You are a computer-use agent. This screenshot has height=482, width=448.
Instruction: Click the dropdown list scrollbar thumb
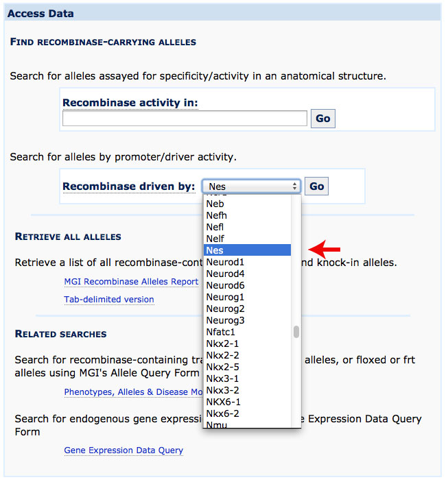[296, 332]
